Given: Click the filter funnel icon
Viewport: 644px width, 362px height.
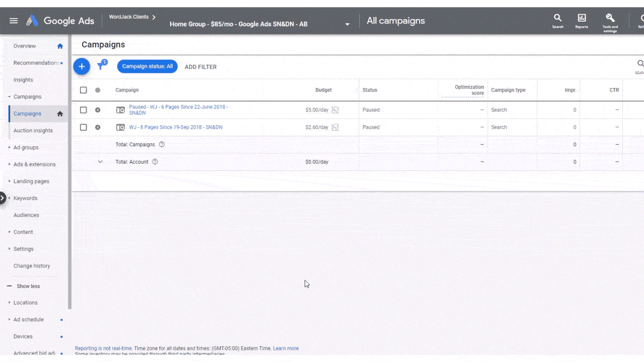Looking at the screenshot, I should pos(101,66).
